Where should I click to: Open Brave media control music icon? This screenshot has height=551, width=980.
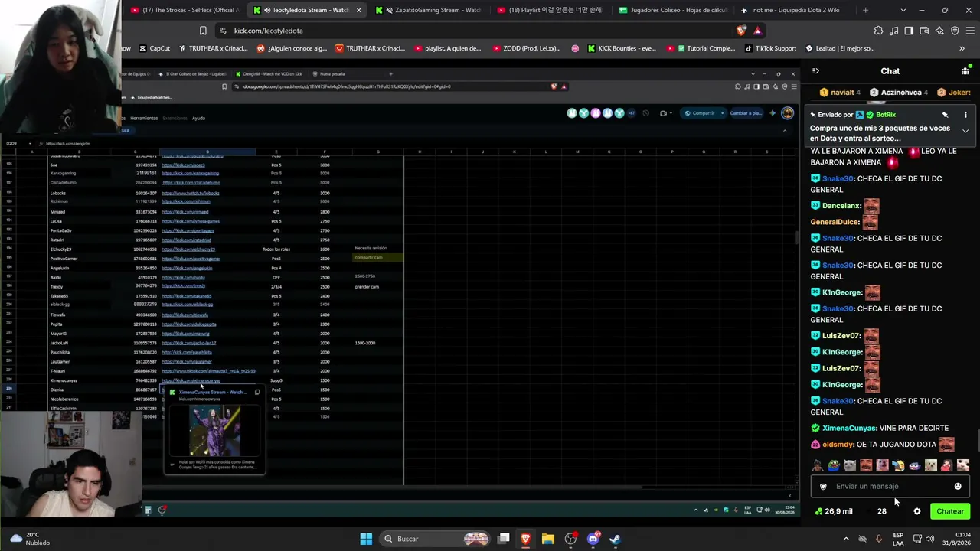[893, 31]
